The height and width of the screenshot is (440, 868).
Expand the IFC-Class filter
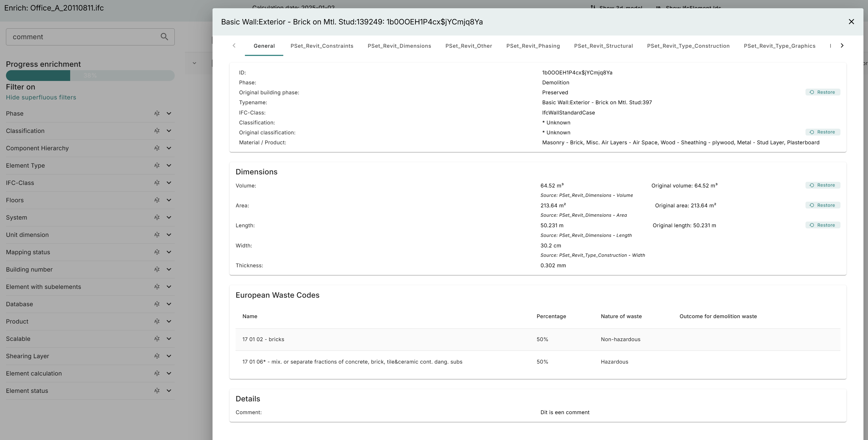169,183
